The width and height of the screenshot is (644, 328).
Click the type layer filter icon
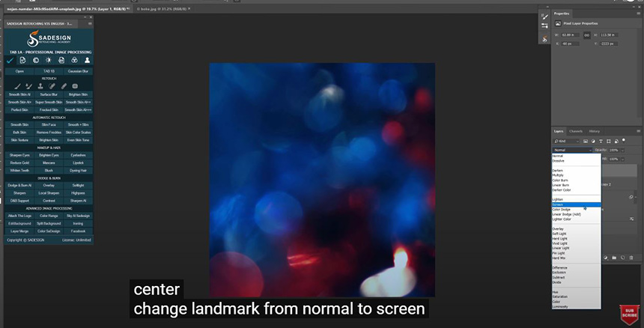coord(601,142)
